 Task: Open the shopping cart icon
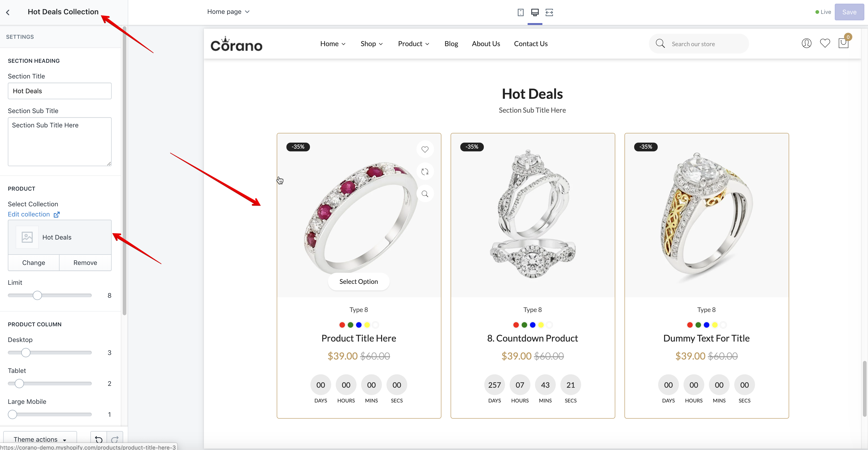(843, 43)
